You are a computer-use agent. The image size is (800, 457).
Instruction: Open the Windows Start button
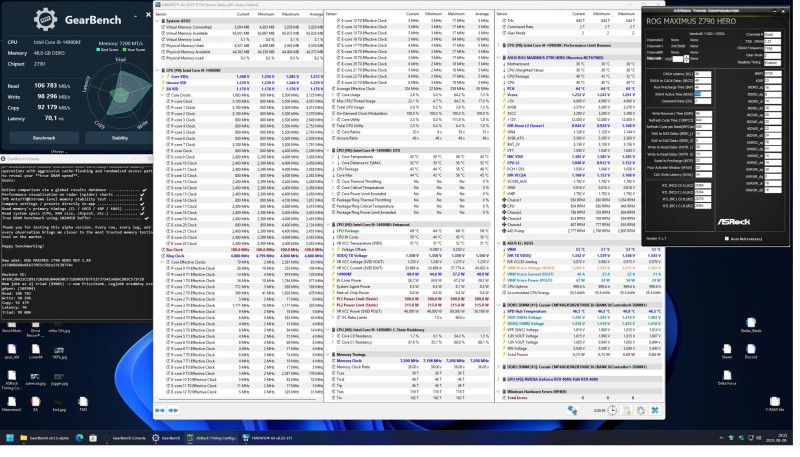tap(9, 438)
